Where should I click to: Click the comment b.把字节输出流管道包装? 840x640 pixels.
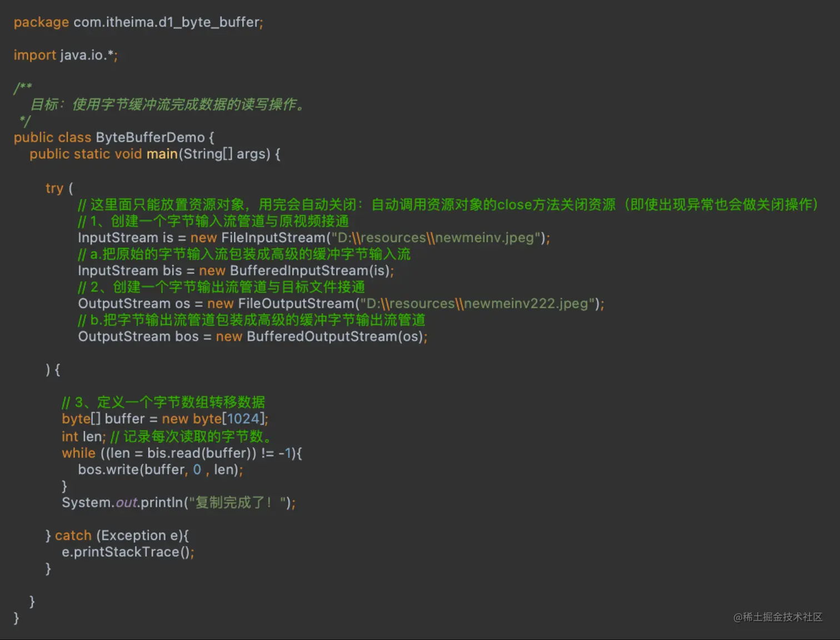pos(252,320)
